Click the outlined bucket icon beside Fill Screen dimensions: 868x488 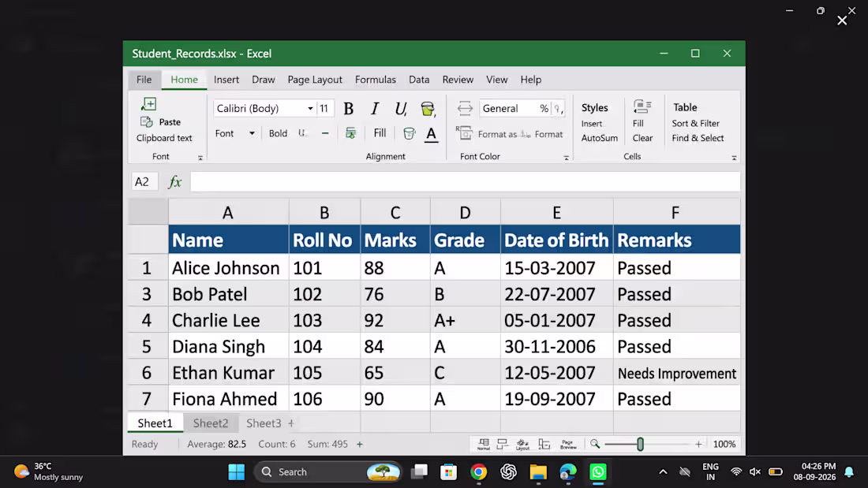(x=409, y=133)
